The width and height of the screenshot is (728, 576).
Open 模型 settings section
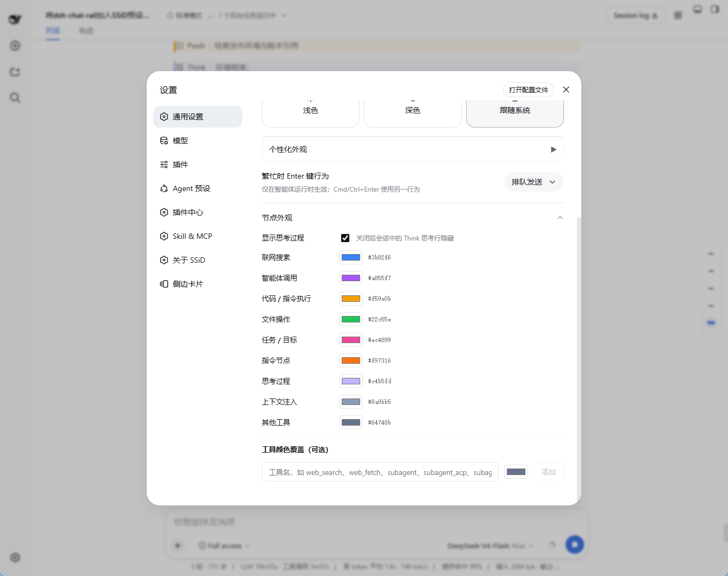(198, 141)
